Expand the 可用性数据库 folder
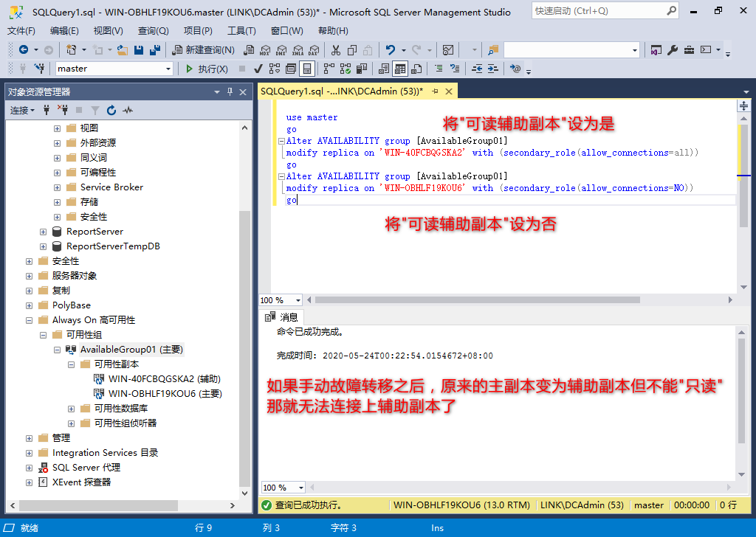The image size is (756, 537). [x=71, y=409]
